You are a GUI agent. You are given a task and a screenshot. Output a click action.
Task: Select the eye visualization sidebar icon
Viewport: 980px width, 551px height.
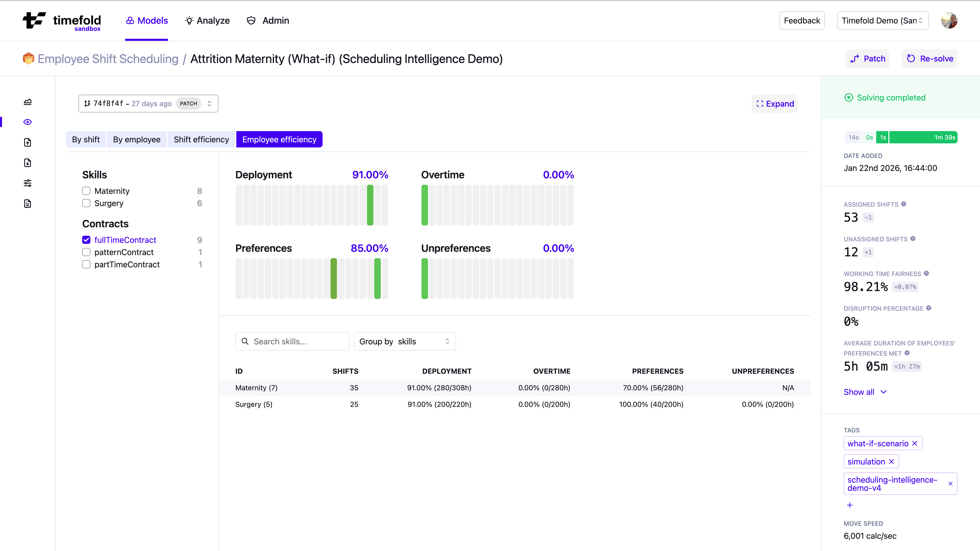click(27, 122)
